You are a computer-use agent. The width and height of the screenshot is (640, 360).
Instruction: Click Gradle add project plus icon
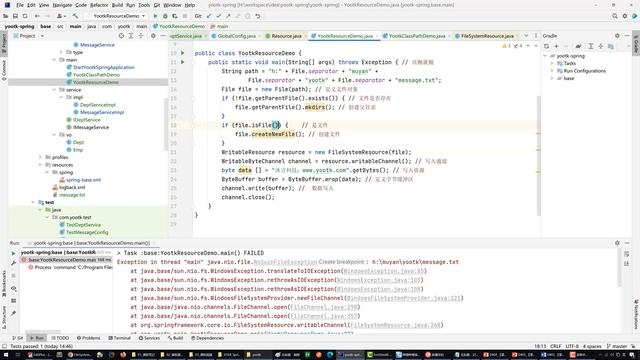point(556,46)
